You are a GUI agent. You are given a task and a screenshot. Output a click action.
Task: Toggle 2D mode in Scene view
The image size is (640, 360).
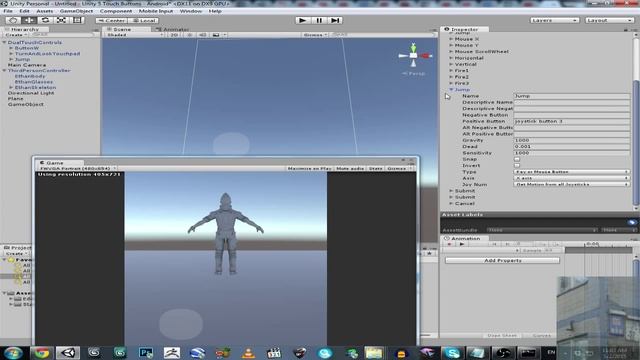click(x=174, y=35)
